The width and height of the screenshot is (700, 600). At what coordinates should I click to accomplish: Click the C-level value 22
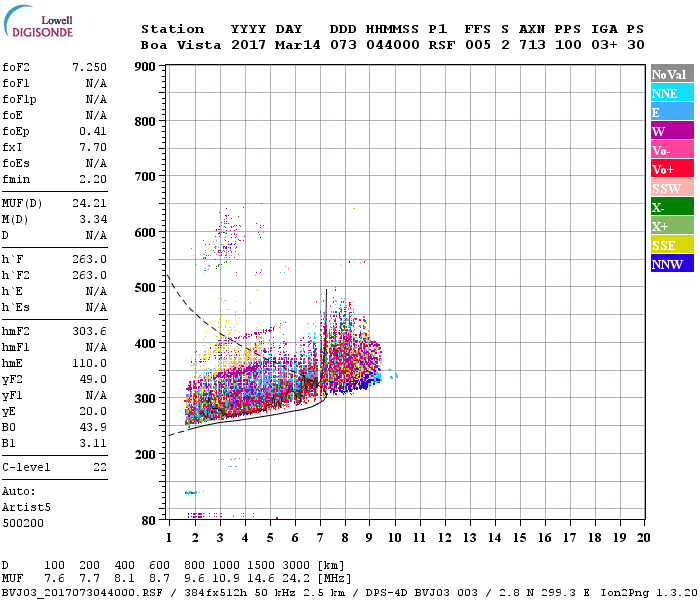100,467
